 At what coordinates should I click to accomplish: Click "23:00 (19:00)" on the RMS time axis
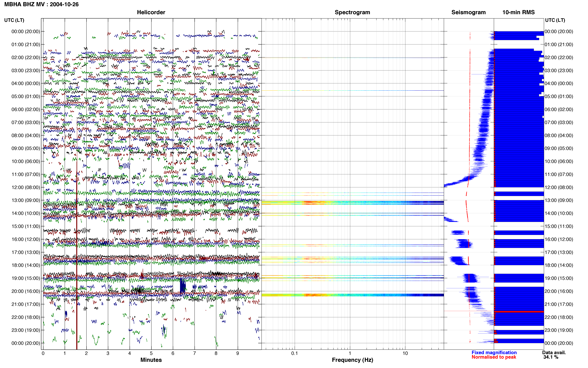click(x=559, y=330)
